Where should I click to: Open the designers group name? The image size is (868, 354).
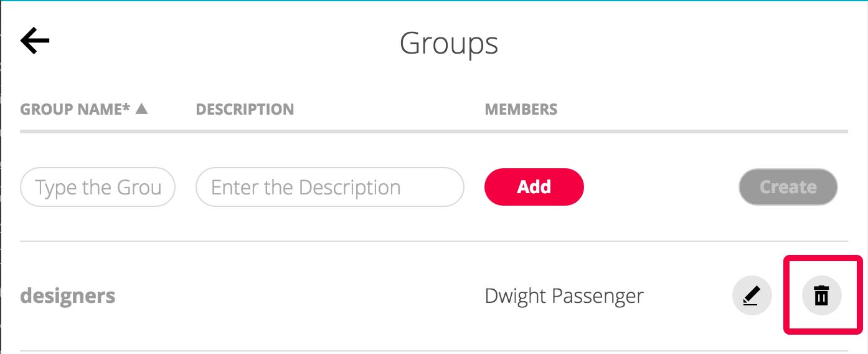point(68,295)
